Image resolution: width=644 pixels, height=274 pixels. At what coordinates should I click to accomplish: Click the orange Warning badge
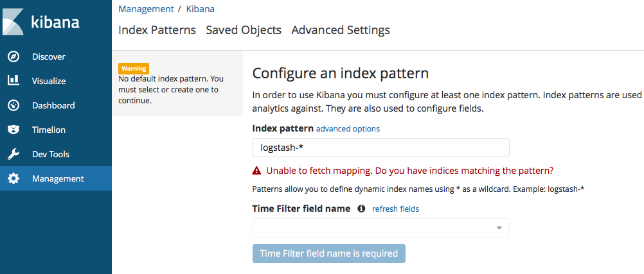[134, 68]
